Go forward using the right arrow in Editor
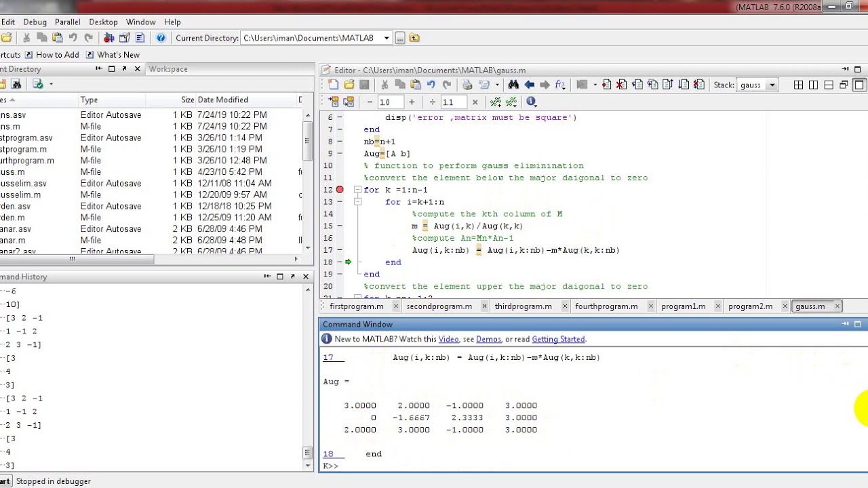This screenshot has height=488, width=868. point(544,85)
